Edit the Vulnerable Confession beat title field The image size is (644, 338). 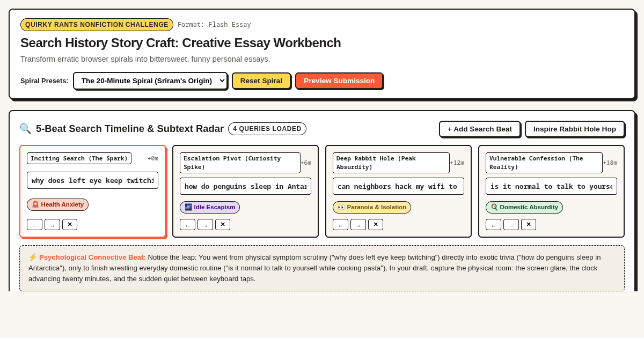coord(544,163)
